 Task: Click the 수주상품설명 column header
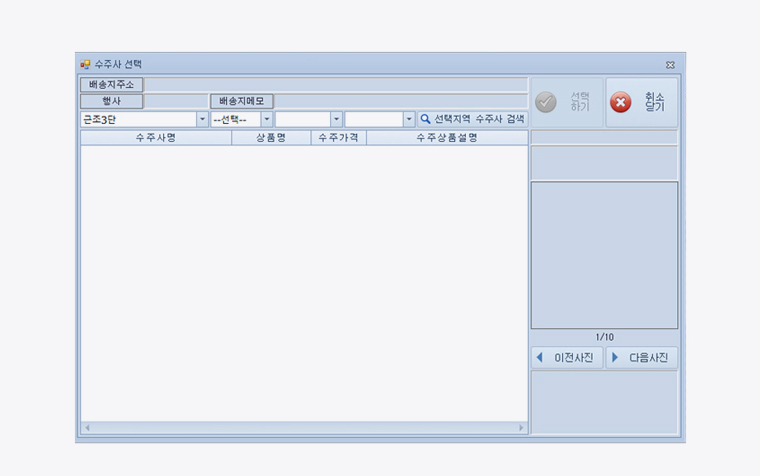coord(446,138)
